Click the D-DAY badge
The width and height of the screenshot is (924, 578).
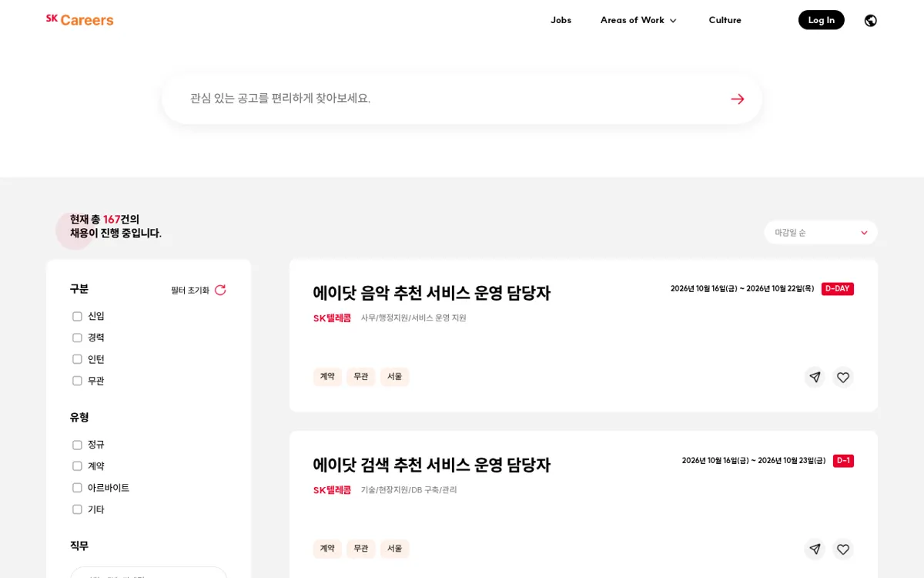click(838, 289)
